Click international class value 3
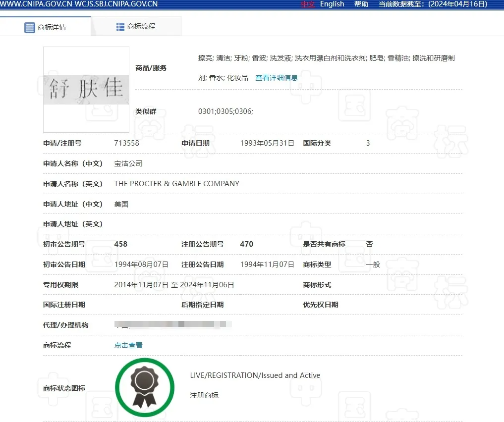 [x=368, y=143]
